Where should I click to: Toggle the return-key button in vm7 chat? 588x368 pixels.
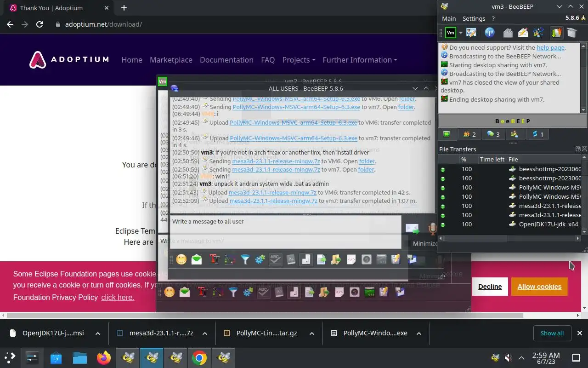point(294,292)
